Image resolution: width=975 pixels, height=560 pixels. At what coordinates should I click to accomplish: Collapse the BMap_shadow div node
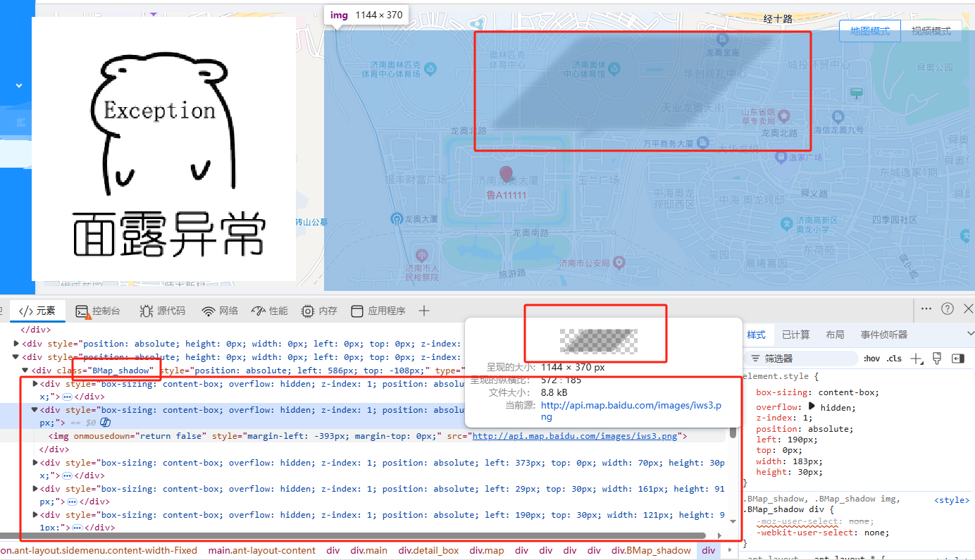point(25,370)
